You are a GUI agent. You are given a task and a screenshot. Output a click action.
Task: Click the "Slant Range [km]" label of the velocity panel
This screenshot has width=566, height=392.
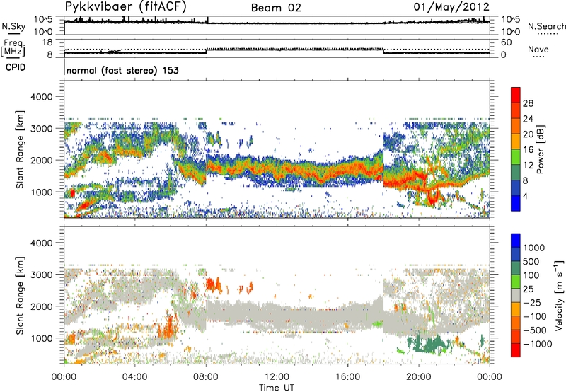(20, 296)
